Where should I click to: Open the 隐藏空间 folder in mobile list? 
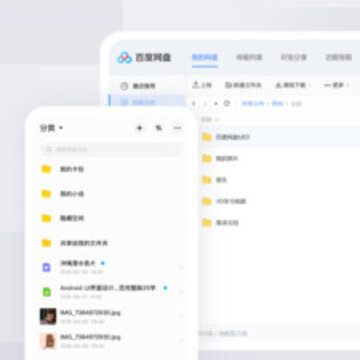pyautogui.click(x=111, y=218)
